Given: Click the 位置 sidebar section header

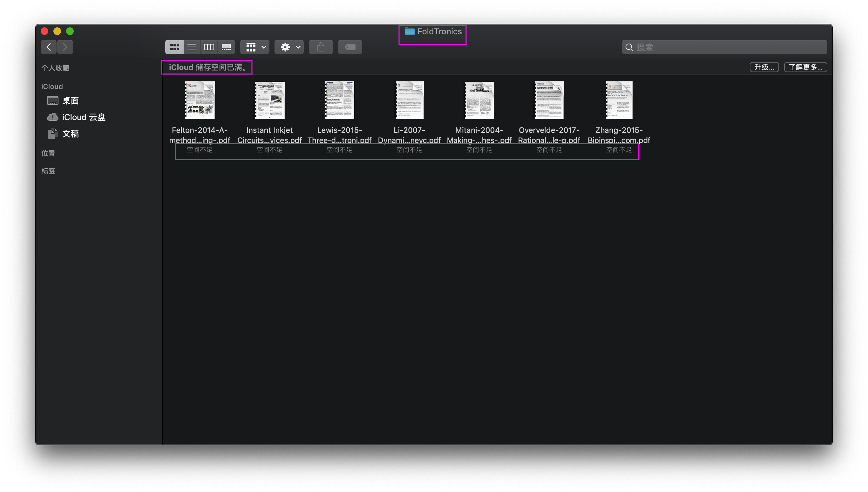Looking at the screenshot, I should click(48, 154).
